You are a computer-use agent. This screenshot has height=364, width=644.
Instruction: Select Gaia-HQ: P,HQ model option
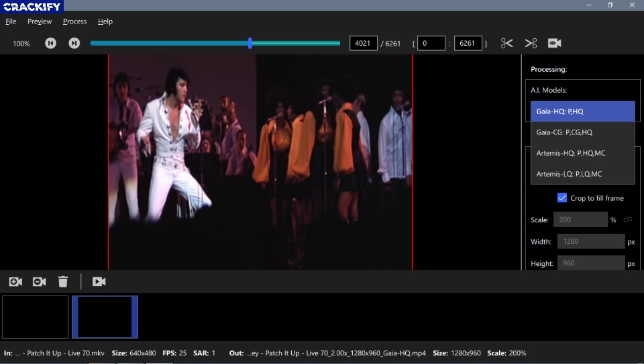pos(582,111)
